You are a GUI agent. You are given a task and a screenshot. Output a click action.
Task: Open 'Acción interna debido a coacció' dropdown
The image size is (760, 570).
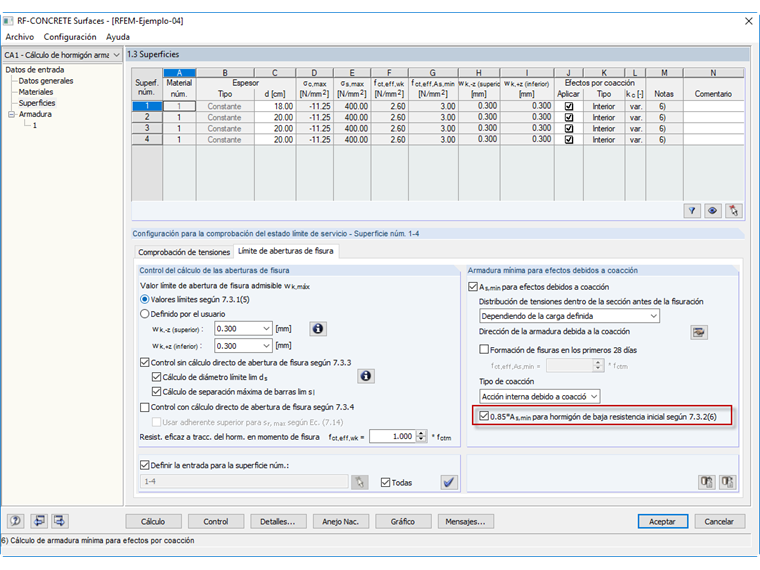tap(594, 396)
